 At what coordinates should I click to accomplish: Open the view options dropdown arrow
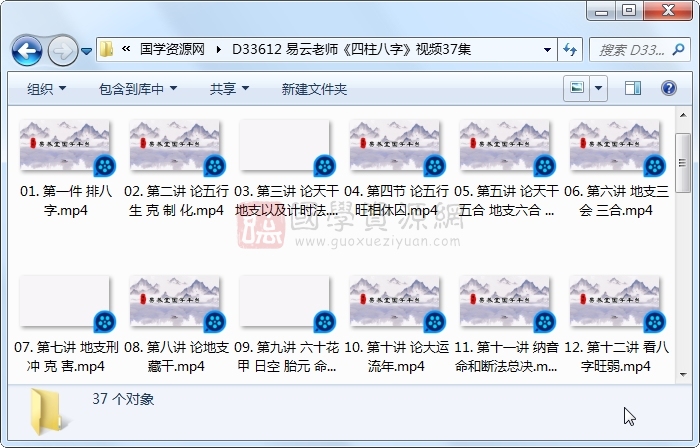(x=598, y=88)
